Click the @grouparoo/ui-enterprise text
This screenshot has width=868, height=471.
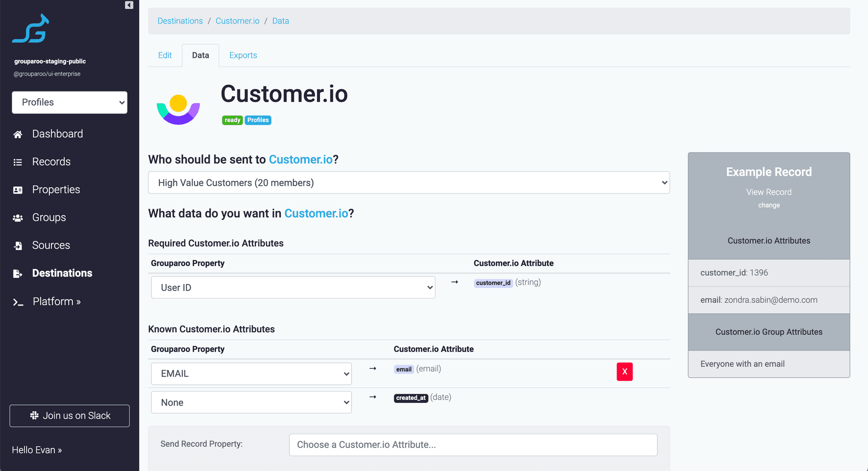click(47, 74)
